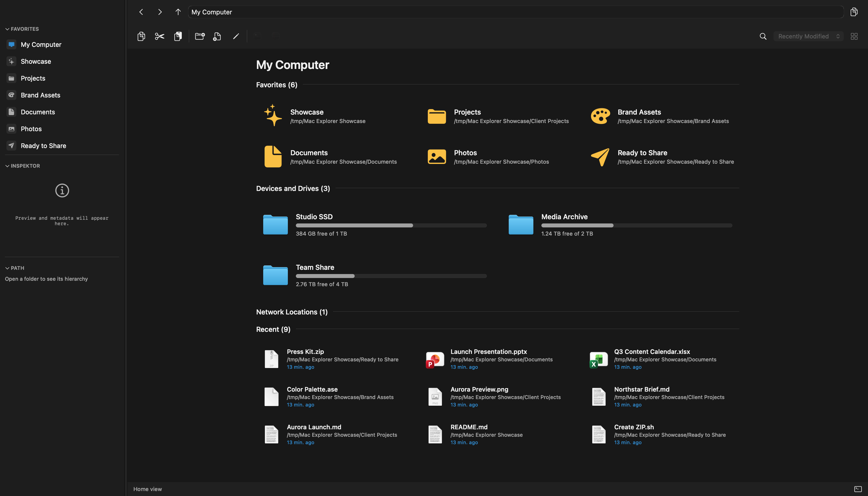This screenshot has width=868, height=496.
Task: Click the Northstar Brief.md file name
Action: (x=642, y=389)
